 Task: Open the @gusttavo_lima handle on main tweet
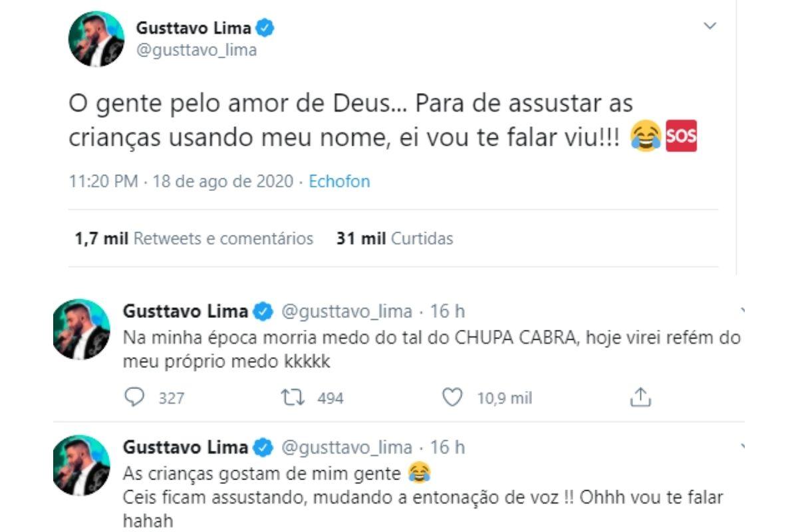[x=196, y=50]
